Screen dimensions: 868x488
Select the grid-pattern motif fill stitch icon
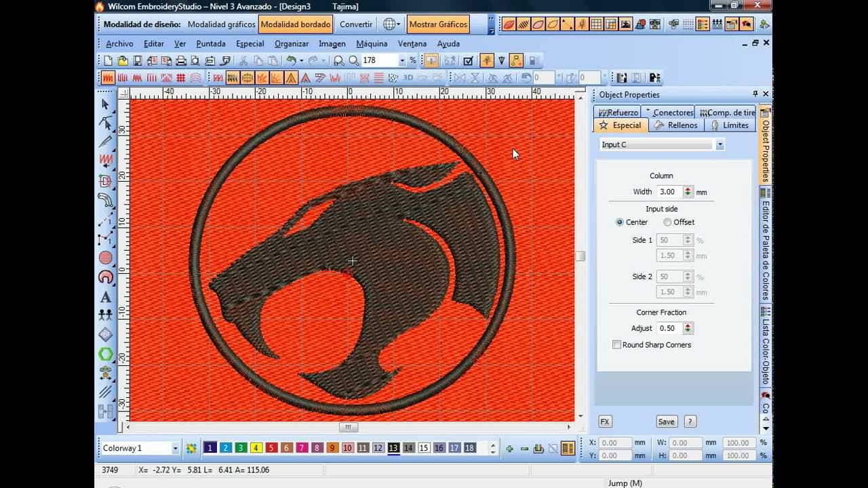(181, 78)
